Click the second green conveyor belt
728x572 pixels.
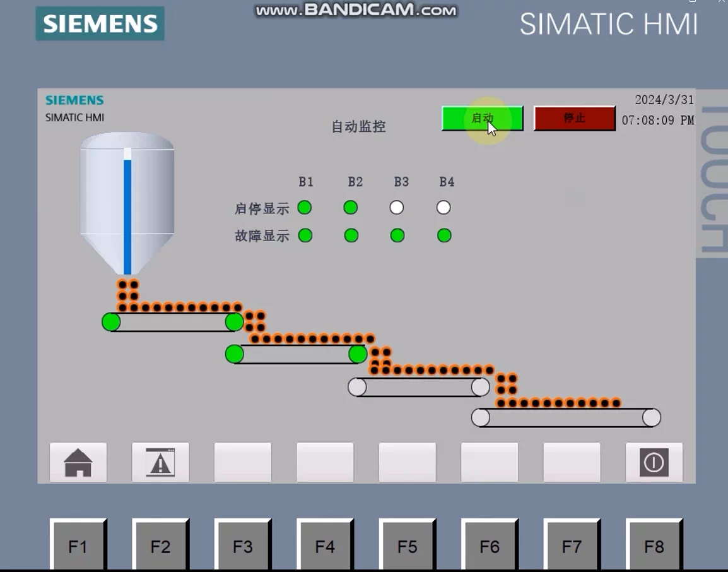point(296,354)
